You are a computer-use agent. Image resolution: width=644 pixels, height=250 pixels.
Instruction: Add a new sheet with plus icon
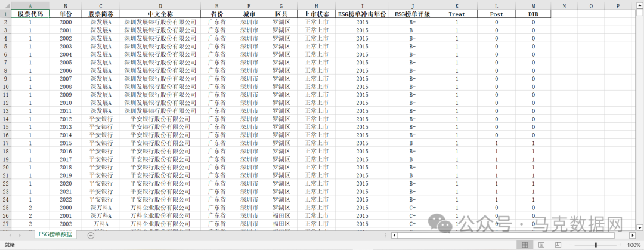(91, 235)
